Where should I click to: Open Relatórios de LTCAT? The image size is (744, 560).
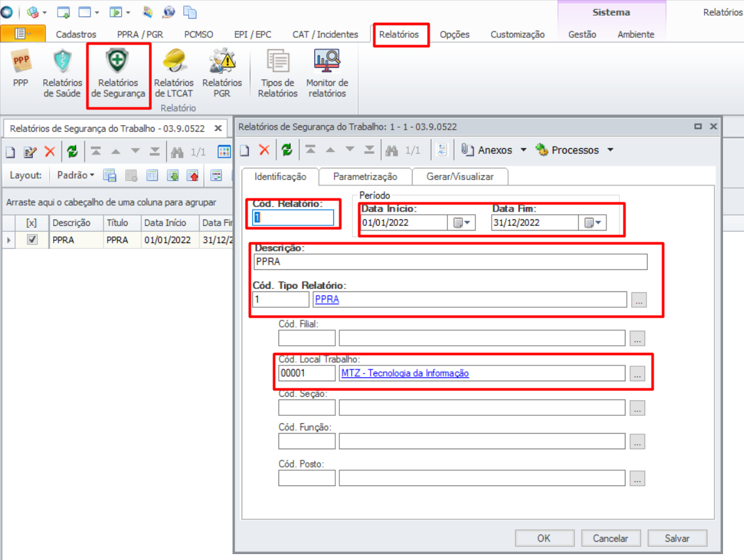(174, 73)
